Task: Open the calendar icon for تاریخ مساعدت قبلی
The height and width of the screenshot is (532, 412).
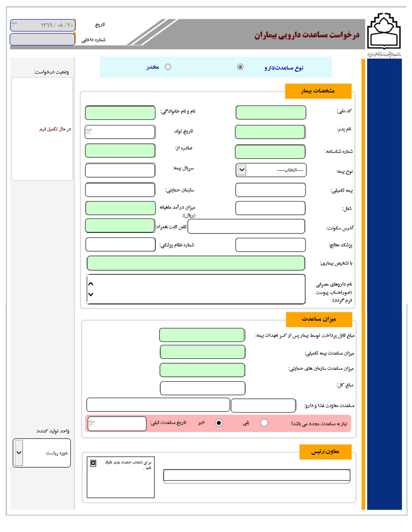Action: coord(92,424)
